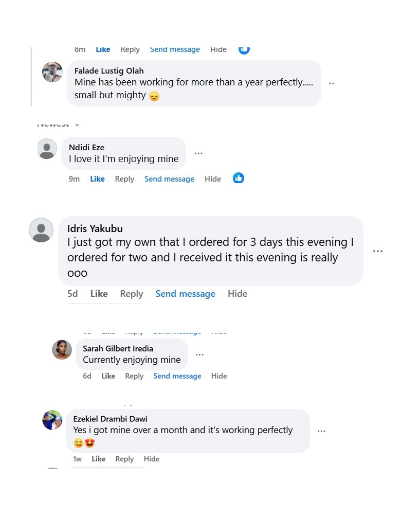Like Sarah Gilbert Iredia's comment
The image size is (420, 516).
[x=108, y=376]
